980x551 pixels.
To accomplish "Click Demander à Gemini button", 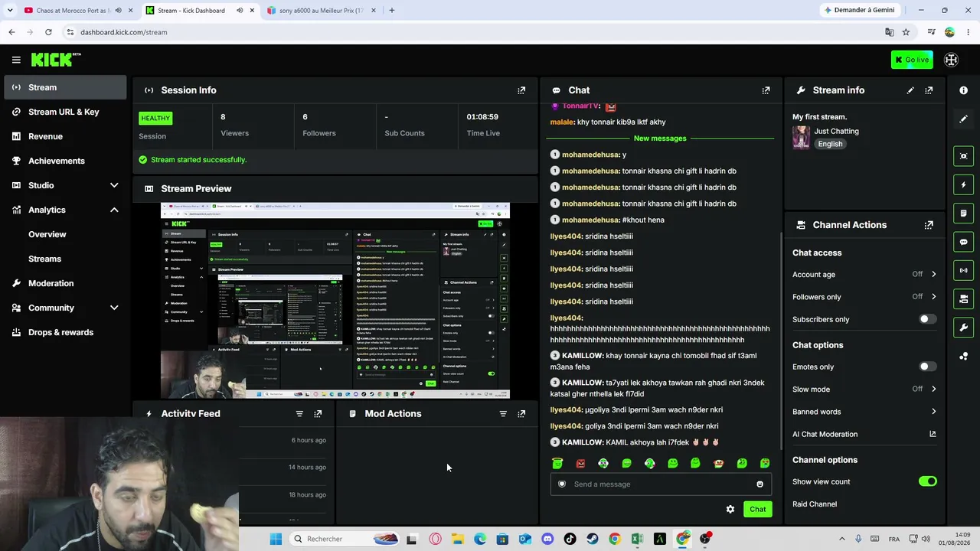I will click(x=858, y=11).
